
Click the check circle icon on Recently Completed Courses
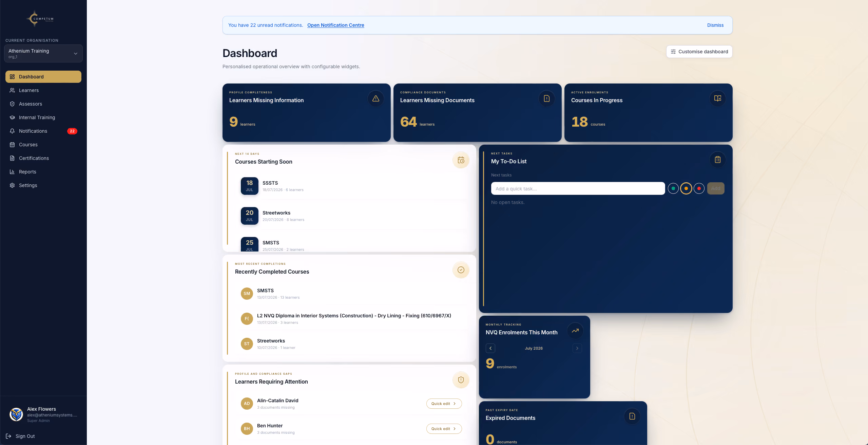click(461, 270)
